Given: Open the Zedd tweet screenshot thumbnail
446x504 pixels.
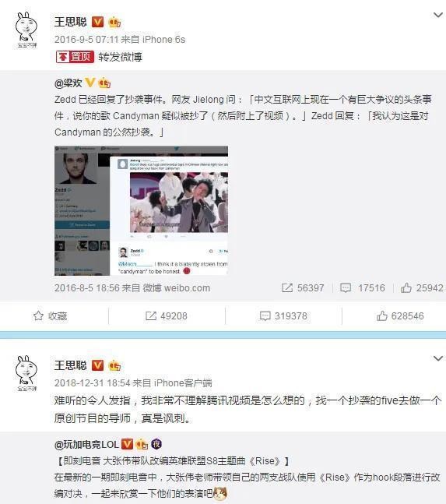Looking at the screenshot, I should pyautogui.click(x=142, y=211).
